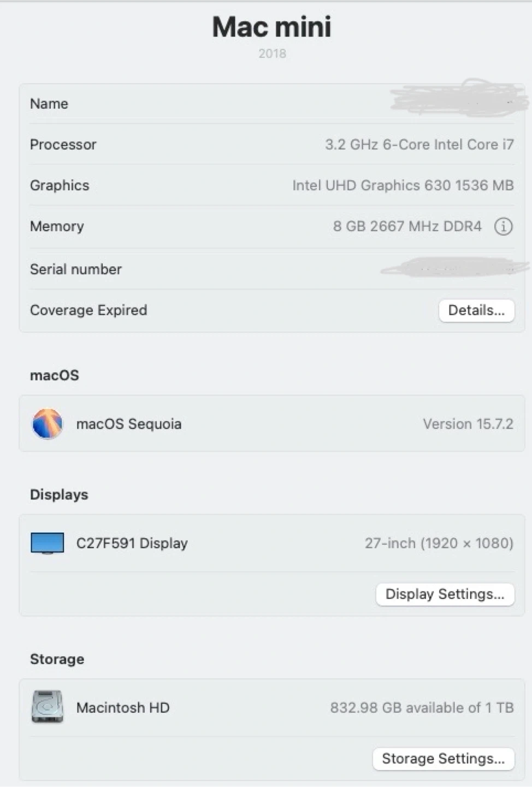The width and height of the screenshot is (532, 787).
Task: Click the Mac mini title heading
Action: 272,27
